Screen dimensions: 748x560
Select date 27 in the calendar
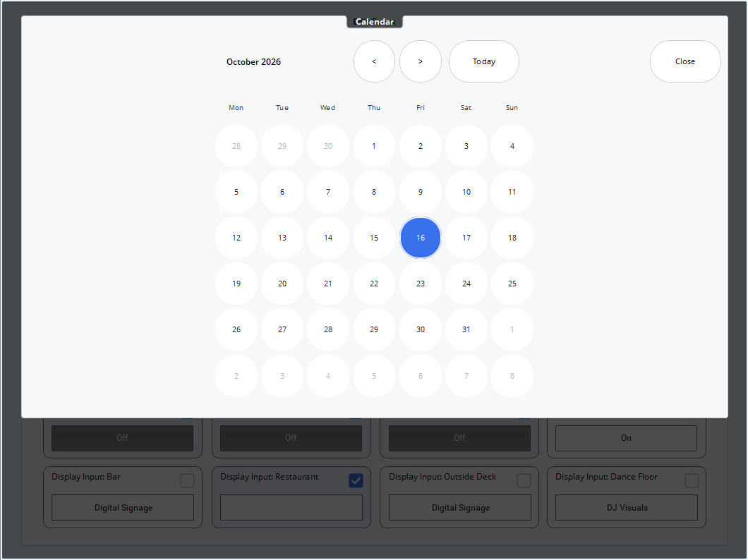[282, 329]
